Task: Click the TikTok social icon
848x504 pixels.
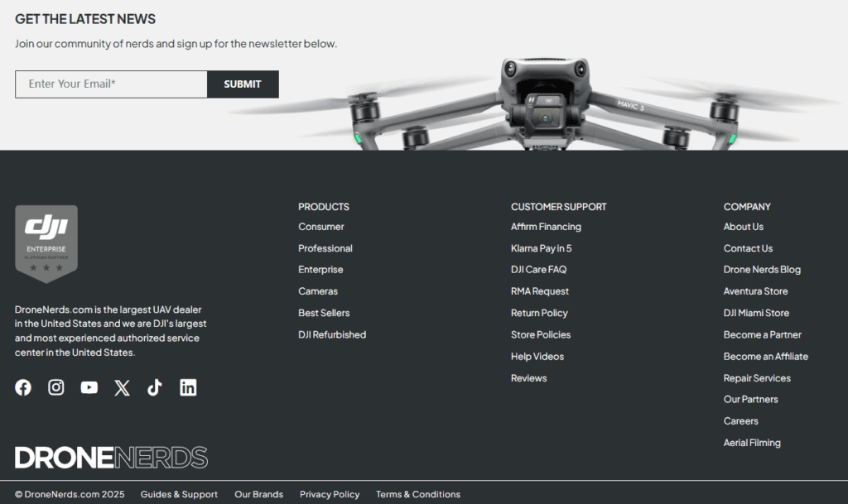Action: tap(155, 387)
